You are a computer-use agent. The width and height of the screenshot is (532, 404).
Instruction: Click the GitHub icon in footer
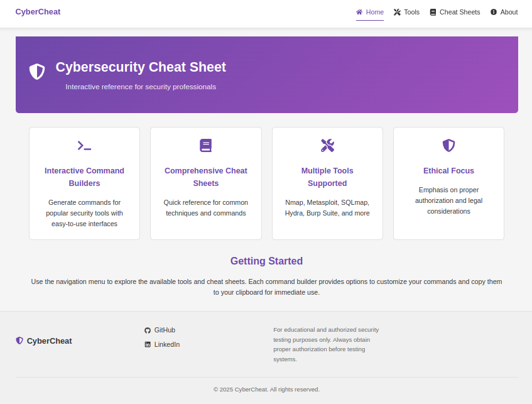point(148,330)
